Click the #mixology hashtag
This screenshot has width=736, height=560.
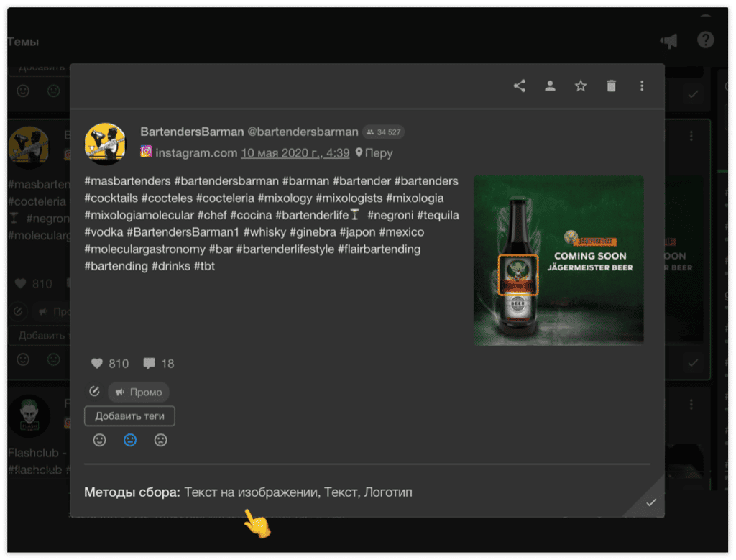[x=285, y=198]
